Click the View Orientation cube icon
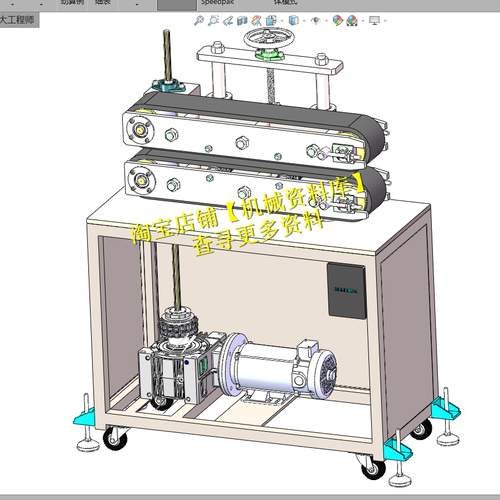 pos(271,21)
